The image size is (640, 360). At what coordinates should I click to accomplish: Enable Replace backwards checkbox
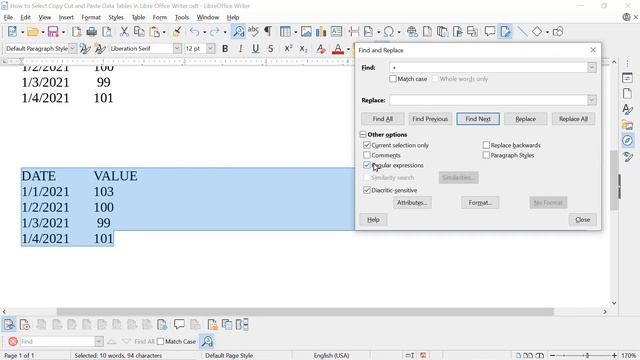486,145
